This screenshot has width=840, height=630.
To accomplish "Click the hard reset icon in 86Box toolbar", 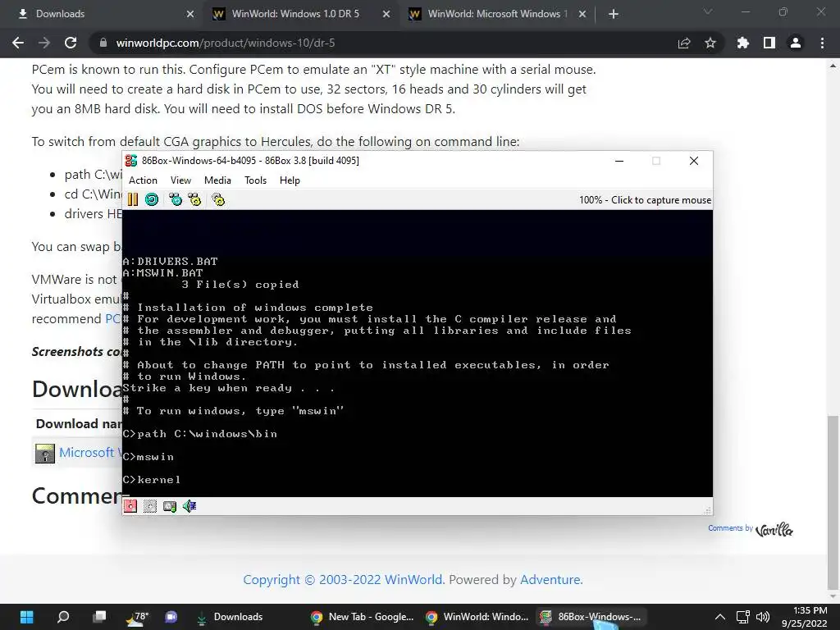I will 152,200.
